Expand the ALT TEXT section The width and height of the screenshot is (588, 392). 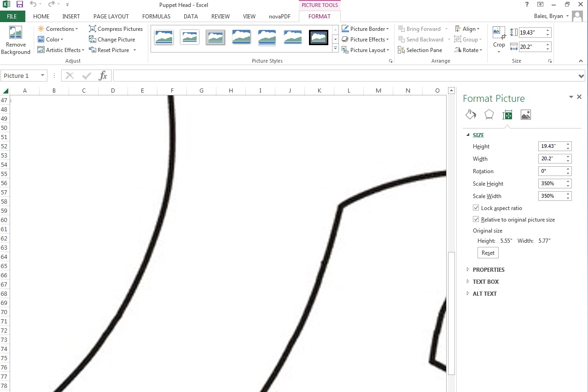coord(484,293)
